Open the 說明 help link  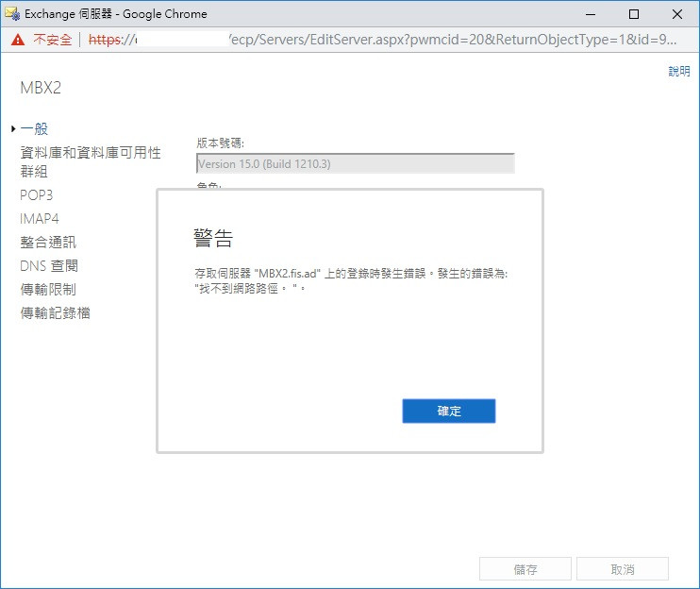679,71
